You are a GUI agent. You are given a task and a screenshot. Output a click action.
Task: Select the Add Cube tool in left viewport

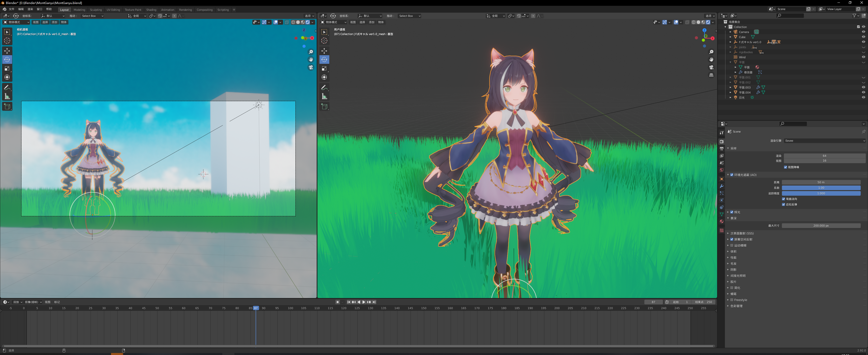pos(7,107)
